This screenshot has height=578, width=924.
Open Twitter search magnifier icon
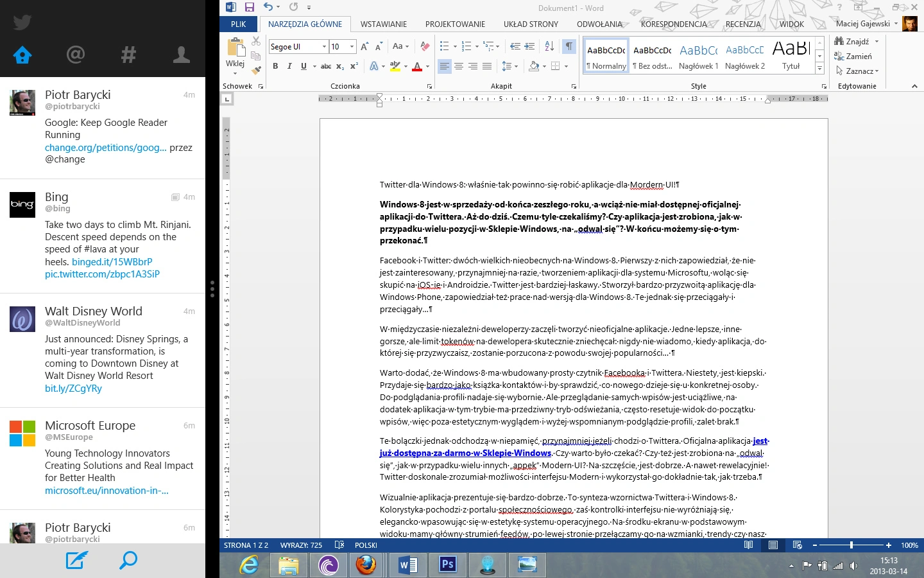point(128,560)
